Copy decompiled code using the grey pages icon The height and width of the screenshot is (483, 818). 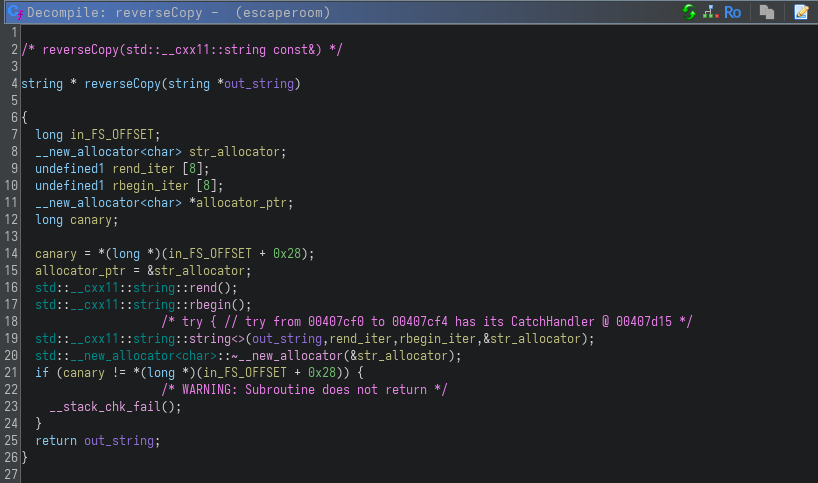click(766, 12)
